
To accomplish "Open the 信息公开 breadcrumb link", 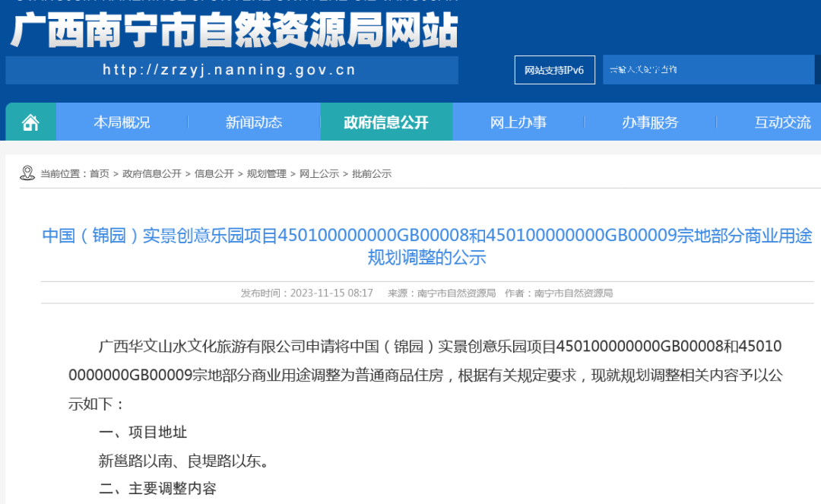I will coord(214,174).
